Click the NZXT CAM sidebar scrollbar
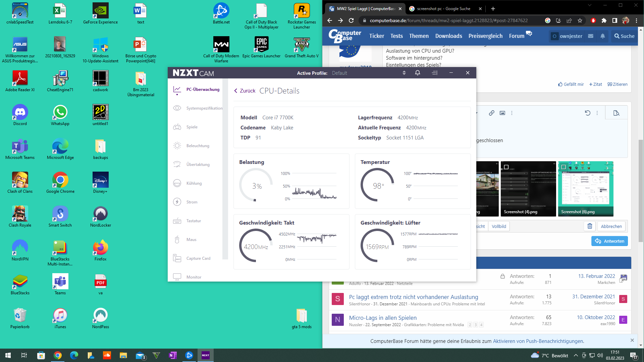The height and width of the screenshot is (362, 644). [225, 168]
